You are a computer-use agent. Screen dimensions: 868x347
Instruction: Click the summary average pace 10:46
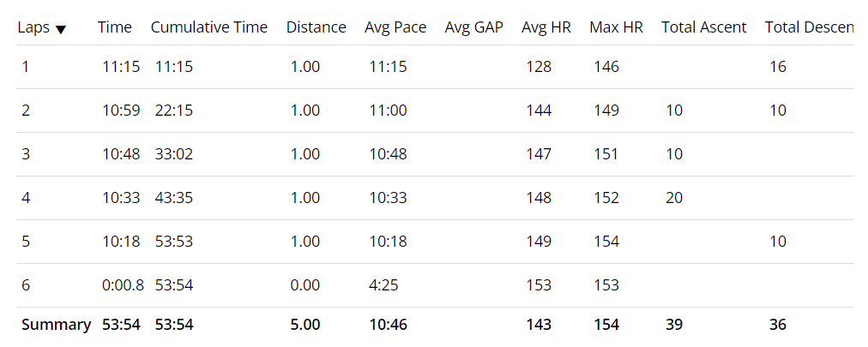(x=388, y=325)
